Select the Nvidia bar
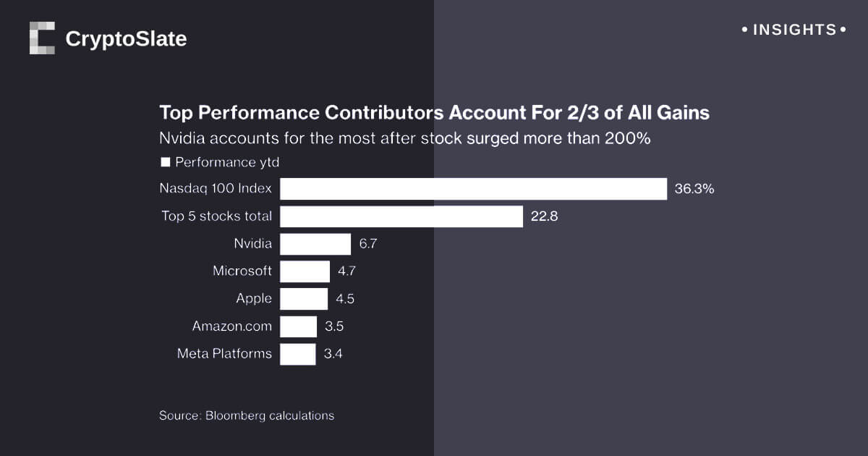Viewport: 868px width, 456px height. [x=315, y=244]
